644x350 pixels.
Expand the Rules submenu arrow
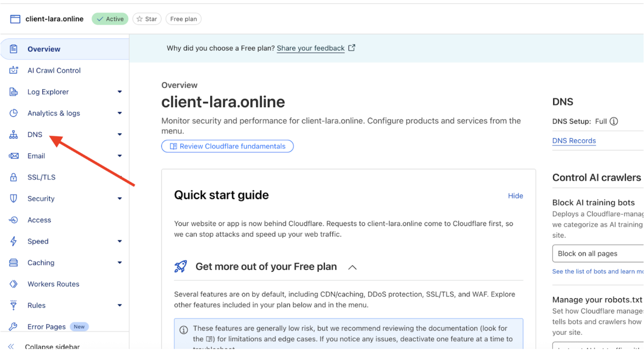coord(120,305)
